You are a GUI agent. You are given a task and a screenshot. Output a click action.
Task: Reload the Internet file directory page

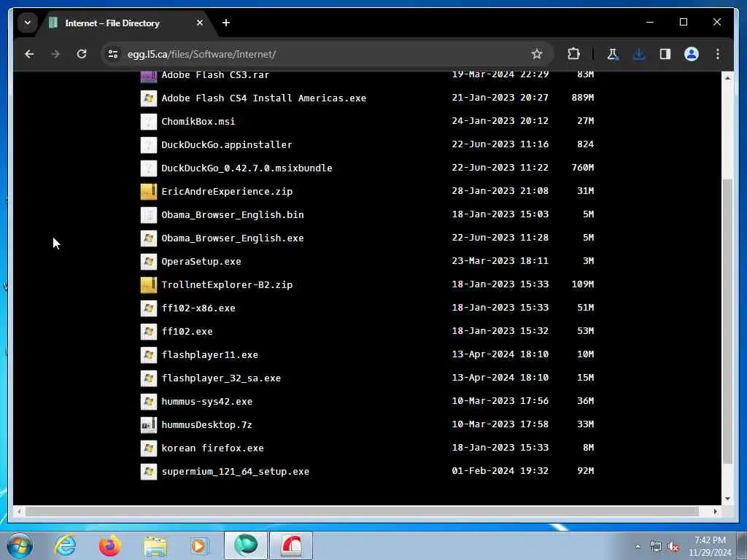pyautogui.click(x=82, y=54)
